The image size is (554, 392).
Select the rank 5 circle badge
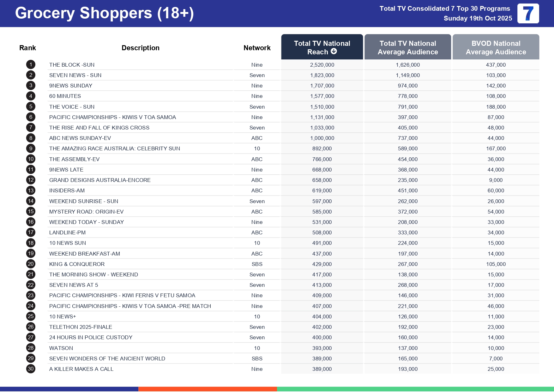pos(31,107)
